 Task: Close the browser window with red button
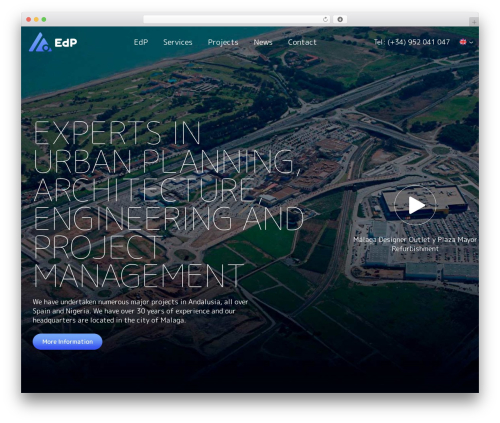pyautogui.click(x=29, y=19)
